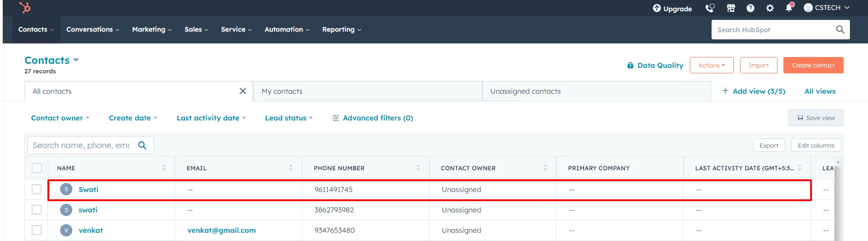
Task: Open the Automation navigation menu
Action: pos(287,29)
